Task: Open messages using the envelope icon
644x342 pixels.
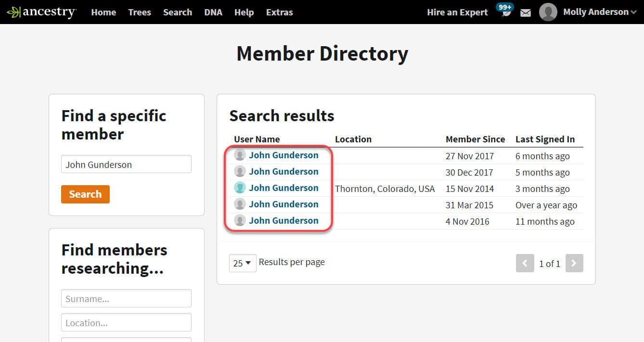Action: (x=525, y=13)
